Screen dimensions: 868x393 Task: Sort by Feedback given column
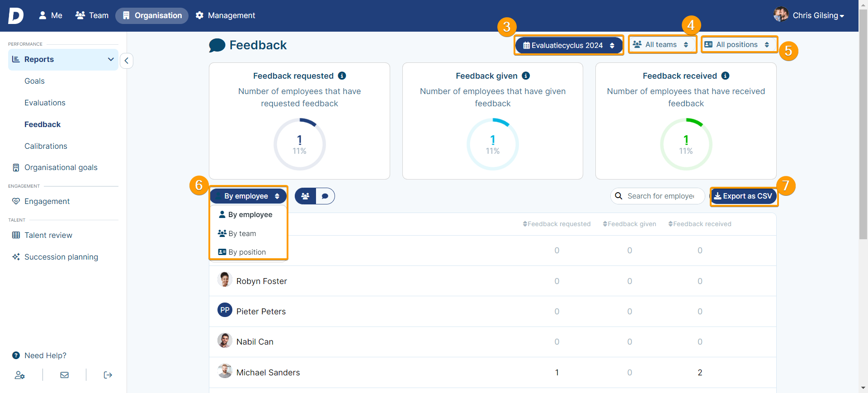(x=629, y=224)
